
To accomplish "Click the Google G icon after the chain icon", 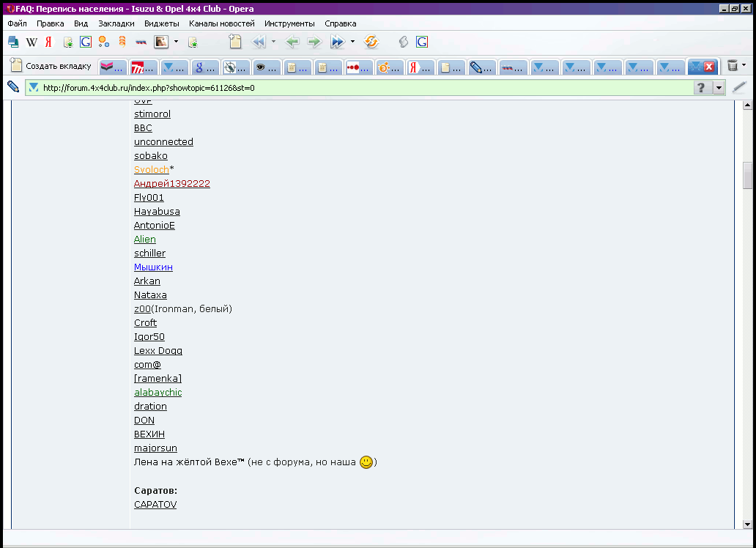I will 422,42.
